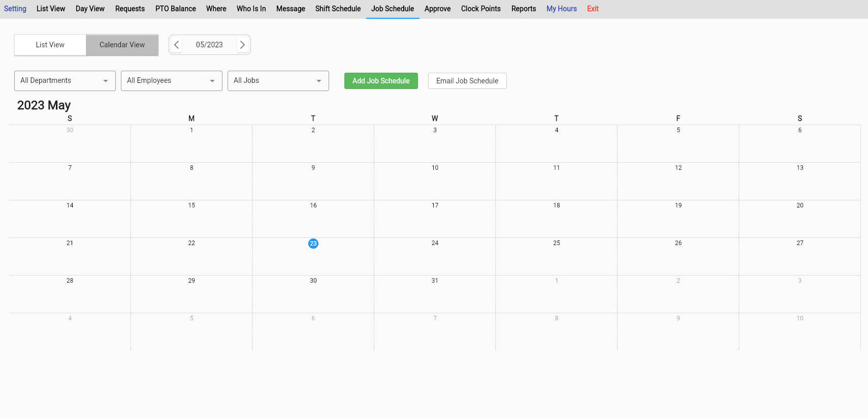Open Approve tab
This screenshot has width=868, height=419.
[x=438, y=9]
